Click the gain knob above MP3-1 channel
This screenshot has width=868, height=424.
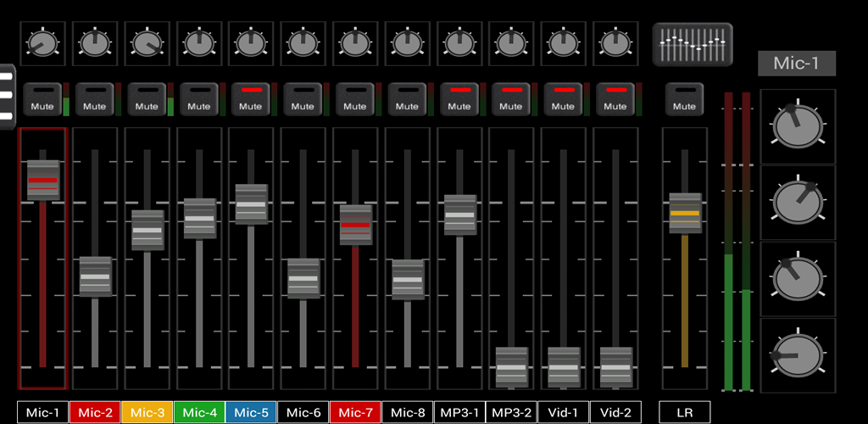[x=459, y=44]
